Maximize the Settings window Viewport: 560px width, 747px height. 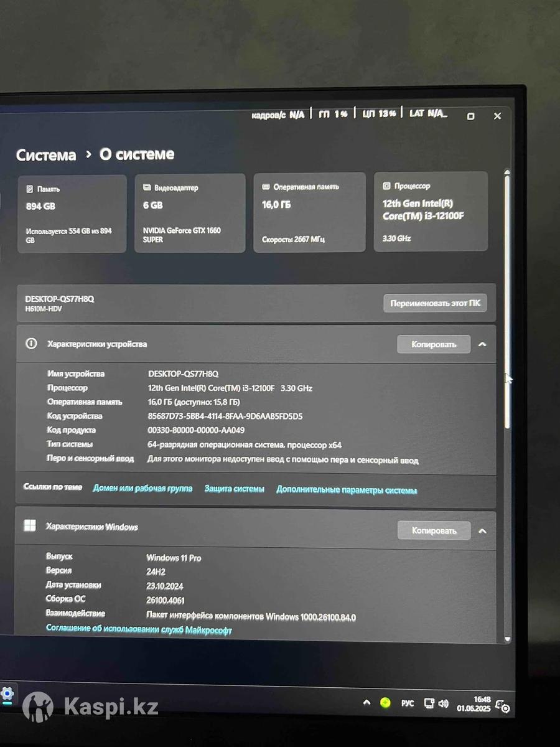coord(470,116)
